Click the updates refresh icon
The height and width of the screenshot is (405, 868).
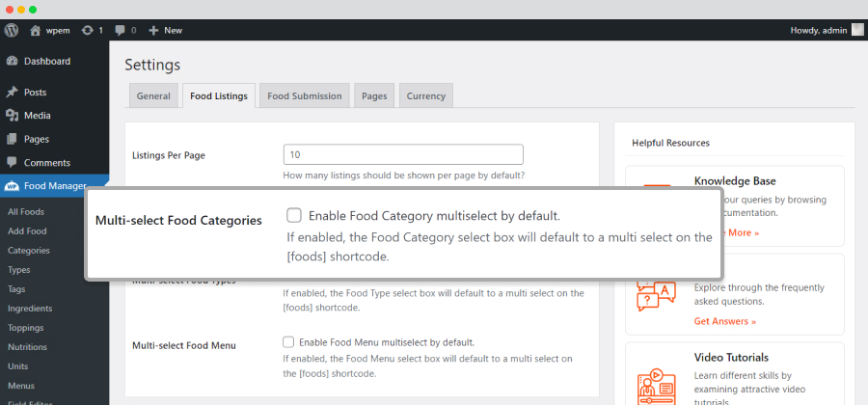coord(87,31)
